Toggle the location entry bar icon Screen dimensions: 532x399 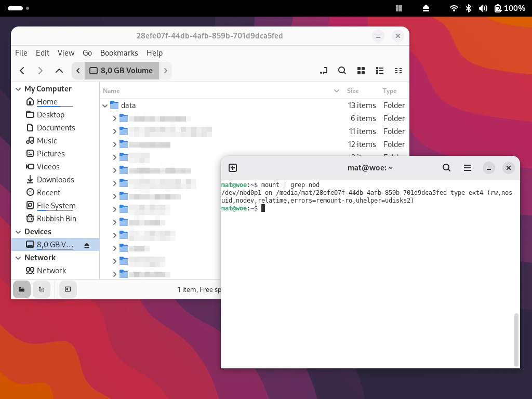(323, 71)
